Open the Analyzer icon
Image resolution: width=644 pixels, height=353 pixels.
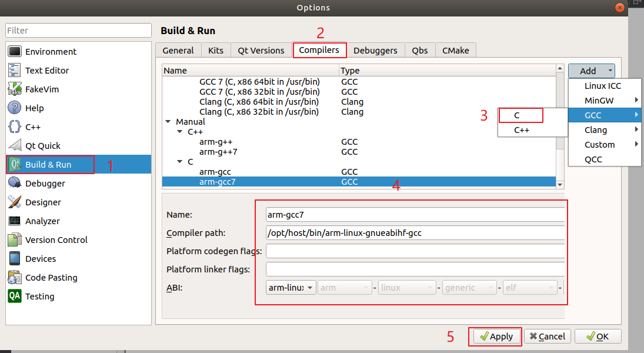click(x=14, y=221)
